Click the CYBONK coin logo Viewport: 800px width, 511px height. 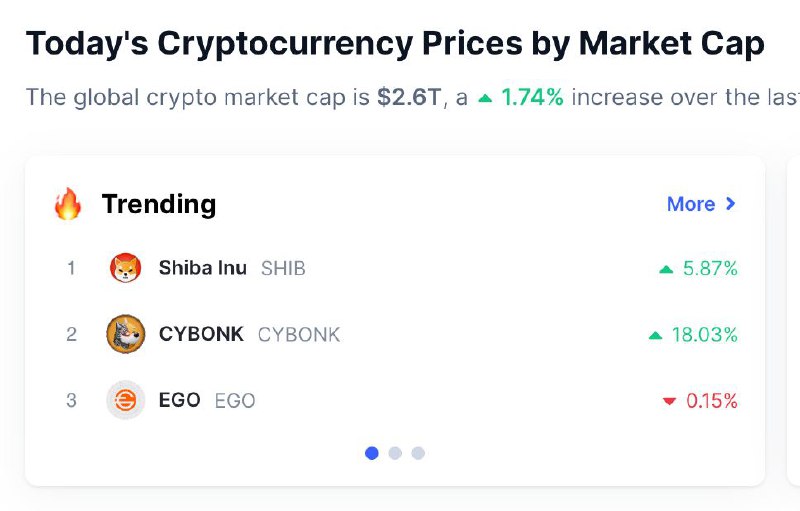tap(126, 334)
